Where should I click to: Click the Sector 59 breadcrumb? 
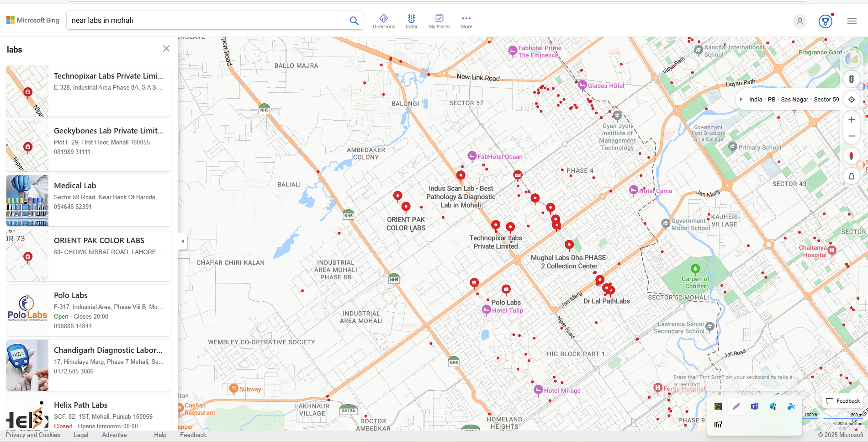[826, 99]
